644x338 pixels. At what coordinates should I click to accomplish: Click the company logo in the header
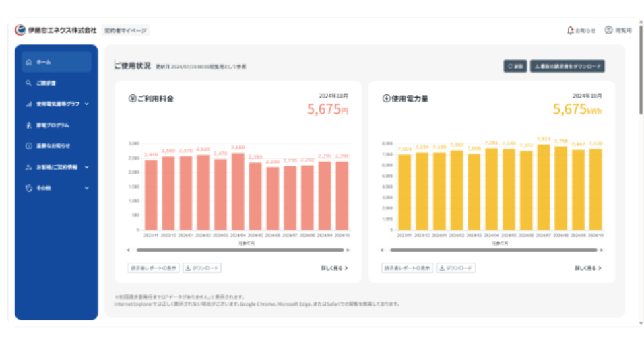coord(21,30)
